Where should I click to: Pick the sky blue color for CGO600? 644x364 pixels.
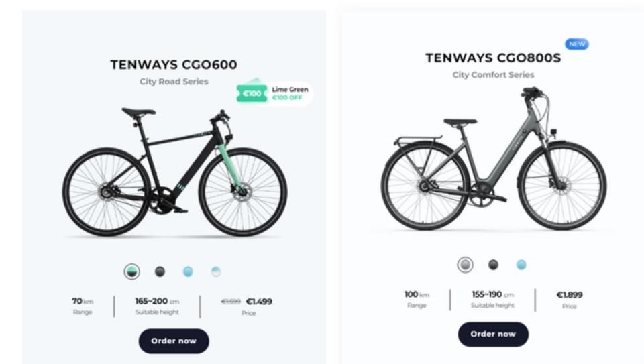188,271
